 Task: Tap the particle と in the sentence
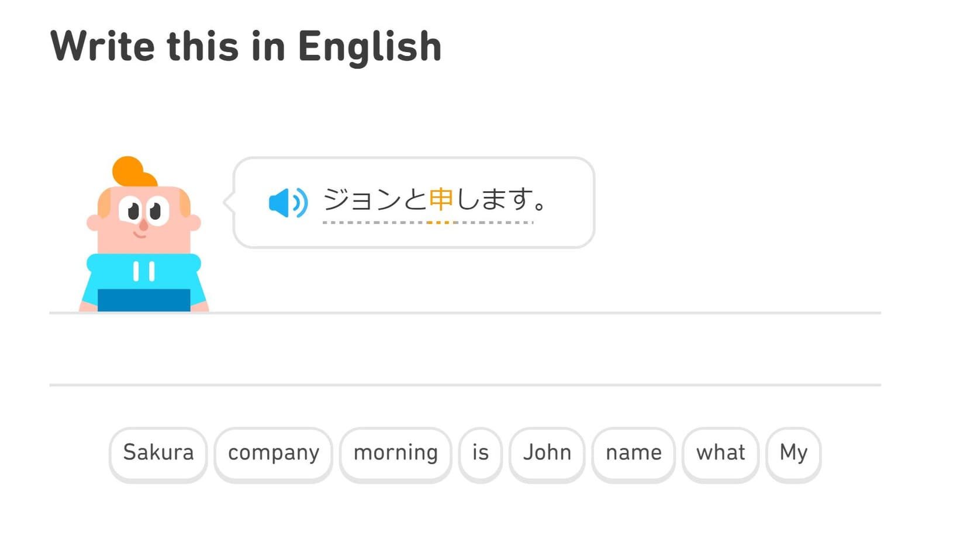click(x=415, y=200)
